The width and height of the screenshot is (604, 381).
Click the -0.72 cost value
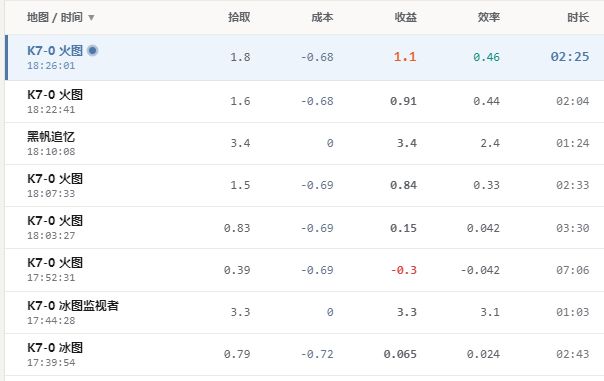(317, 354)
